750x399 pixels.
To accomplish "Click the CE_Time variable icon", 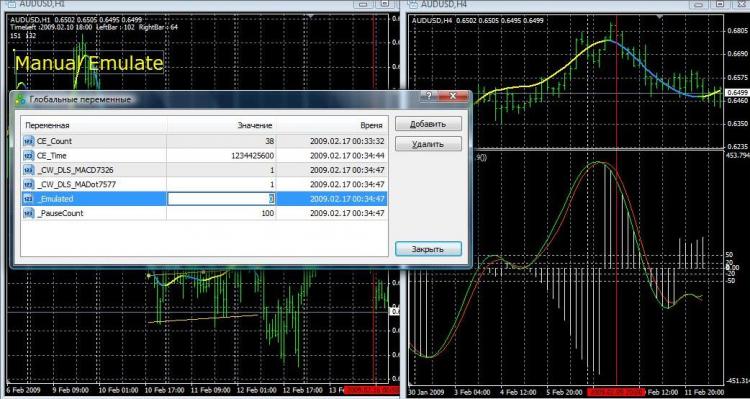I will pos(29,155).
